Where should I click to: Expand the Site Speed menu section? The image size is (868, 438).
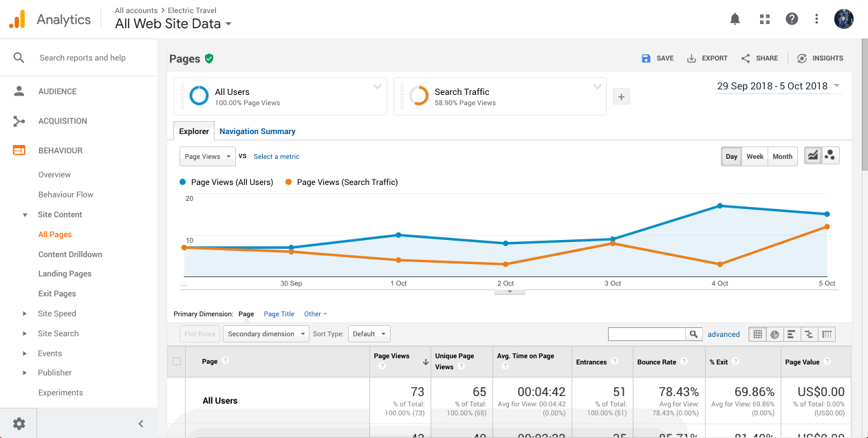click(x=57, y=314)
